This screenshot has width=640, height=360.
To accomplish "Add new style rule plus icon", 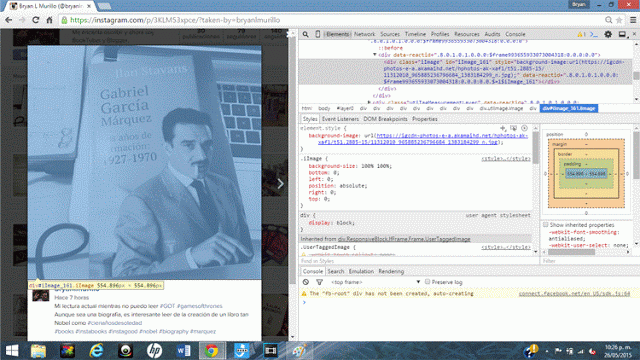I will tap(503, 128).
